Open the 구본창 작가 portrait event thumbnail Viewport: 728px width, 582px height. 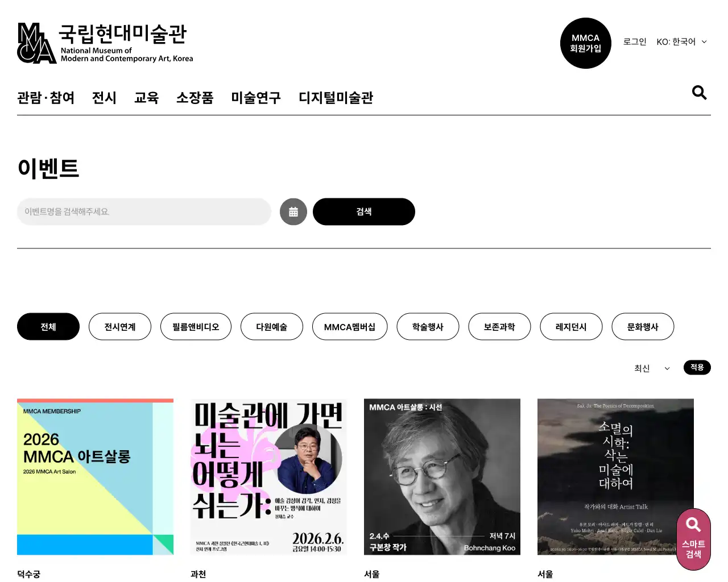pyautogui.click(x=442, y=477)
